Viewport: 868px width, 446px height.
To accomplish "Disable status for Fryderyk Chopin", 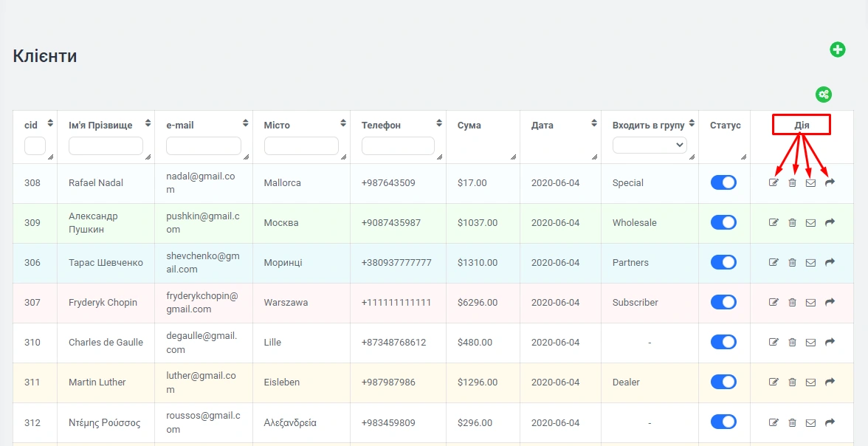I will click(x=723, y=302).
